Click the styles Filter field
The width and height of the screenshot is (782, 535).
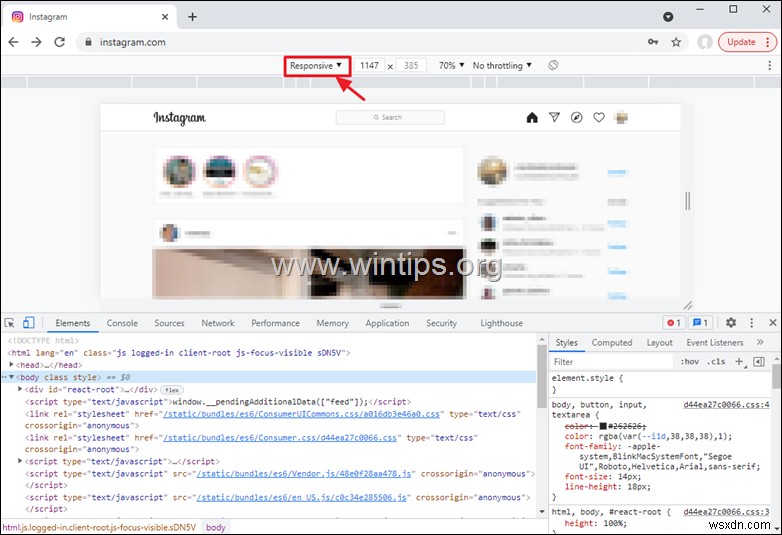coord(611,362)
